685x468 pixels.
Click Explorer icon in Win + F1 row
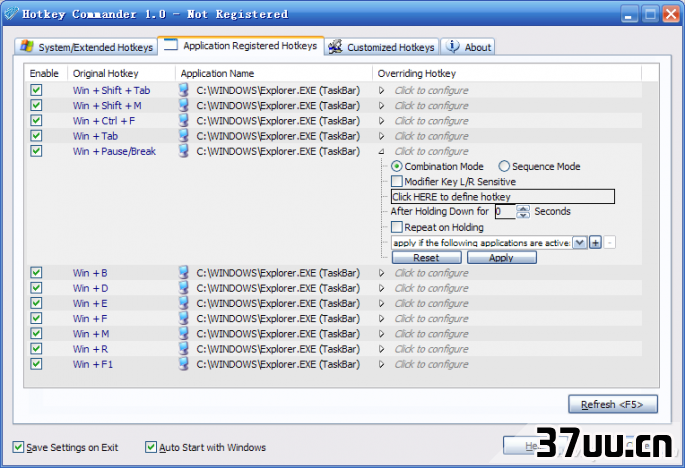click(x=184, y=364)
